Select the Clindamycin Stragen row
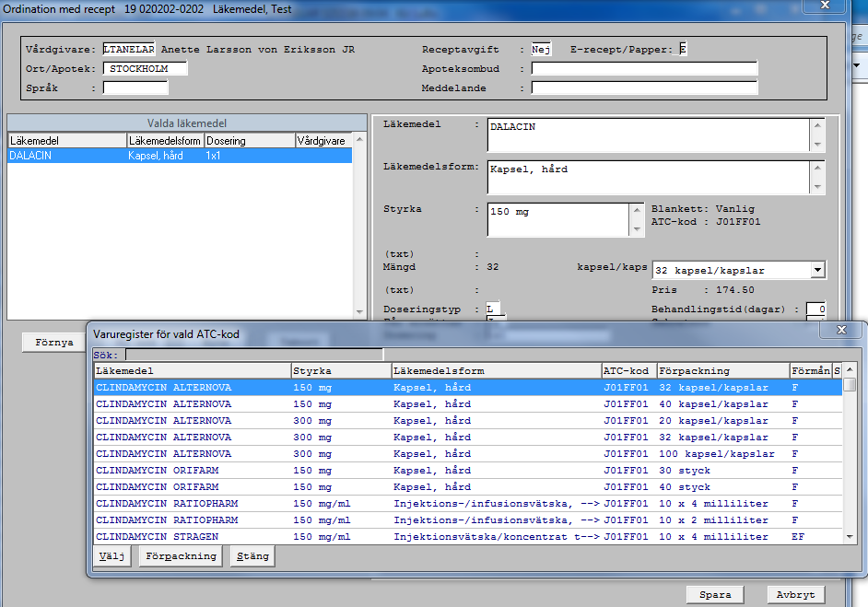 (468, 536)
